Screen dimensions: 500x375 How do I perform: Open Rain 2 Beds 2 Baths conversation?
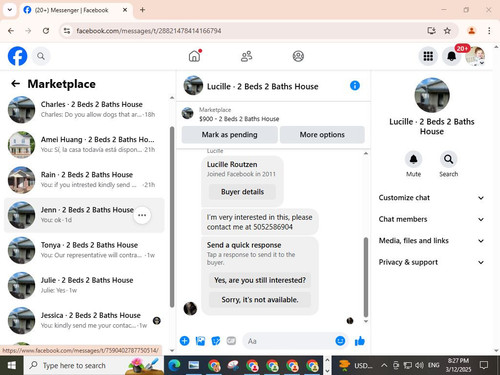coord(84,180)
